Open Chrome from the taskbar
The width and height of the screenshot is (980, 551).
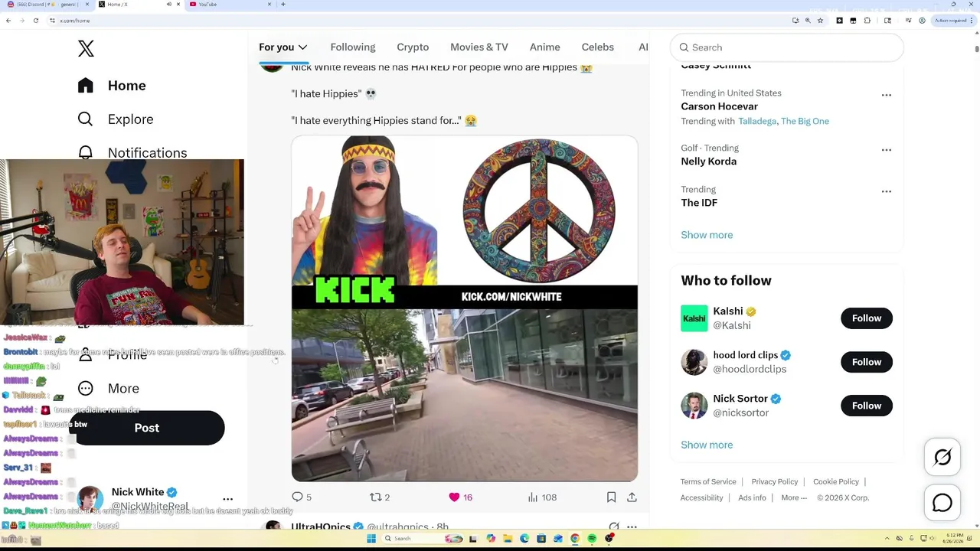(x=575, y=539)
